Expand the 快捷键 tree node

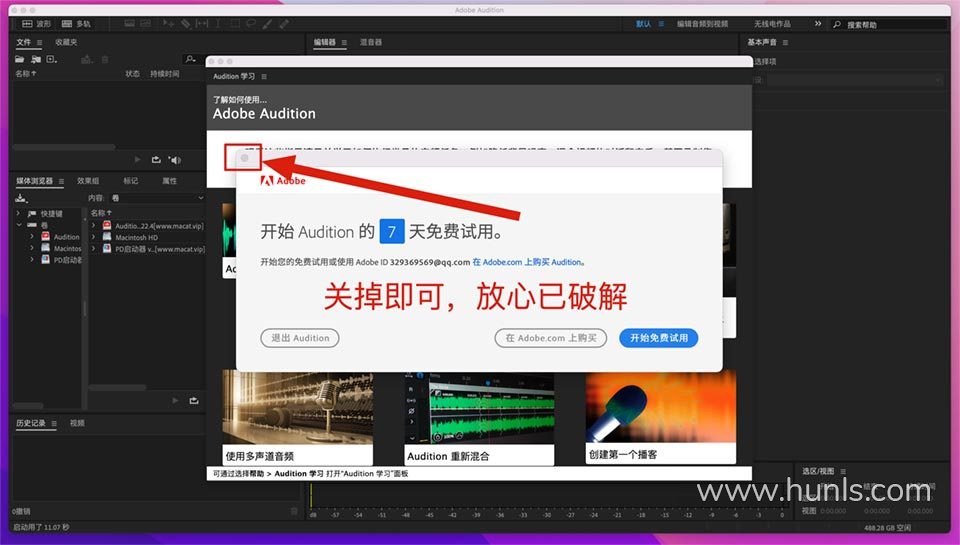pos(18,213)
